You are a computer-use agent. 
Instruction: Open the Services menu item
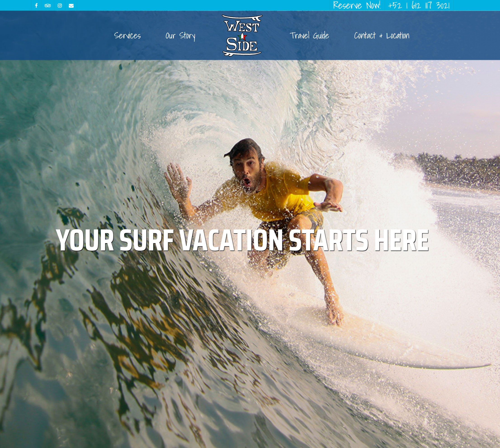coord(127,36)
